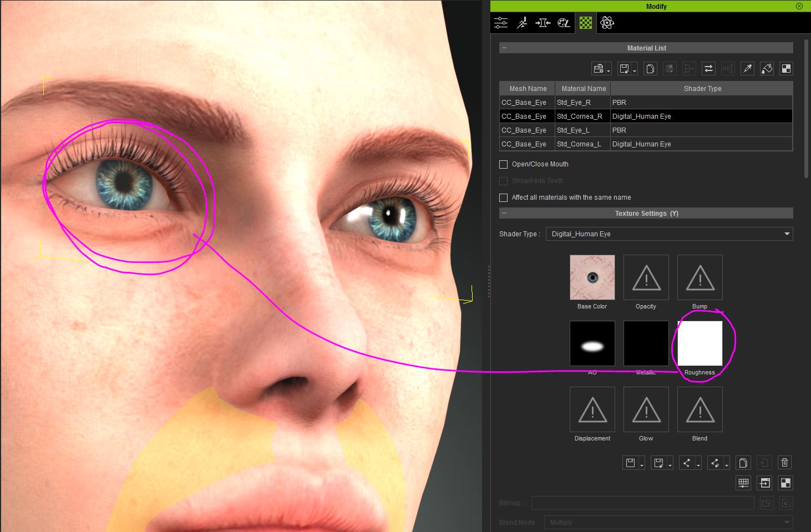Select the Std_Cornea_L material row
This screenshot has height=532, width=811.
coord(646,144)
